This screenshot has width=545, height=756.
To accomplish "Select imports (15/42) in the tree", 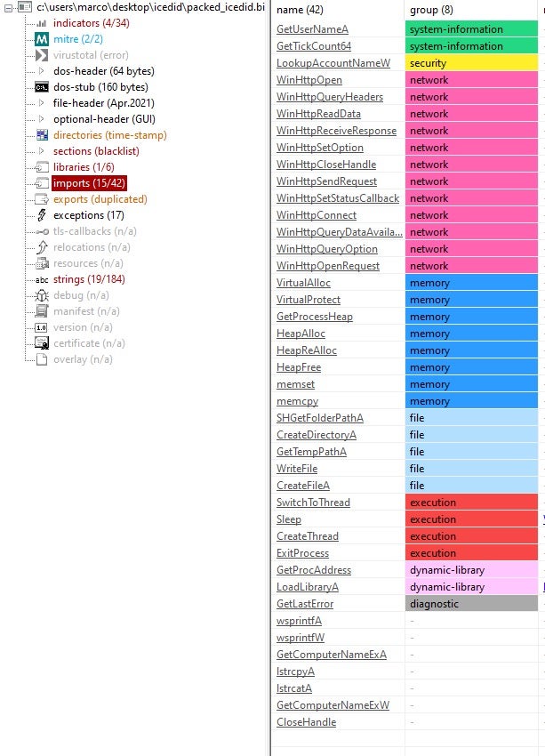I will [x=89, y=183].
